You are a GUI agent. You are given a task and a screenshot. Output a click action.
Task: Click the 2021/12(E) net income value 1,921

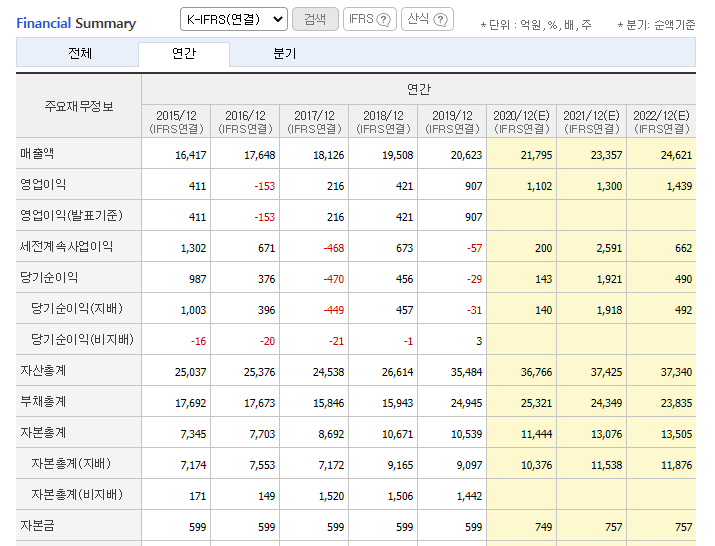tap(609, 279)
